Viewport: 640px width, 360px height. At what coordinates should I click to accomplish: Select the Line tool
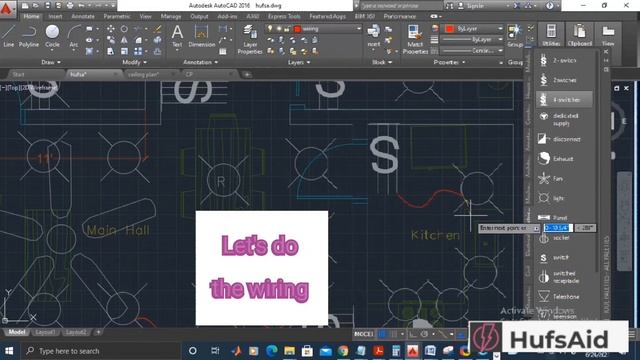tap(9, 36)
